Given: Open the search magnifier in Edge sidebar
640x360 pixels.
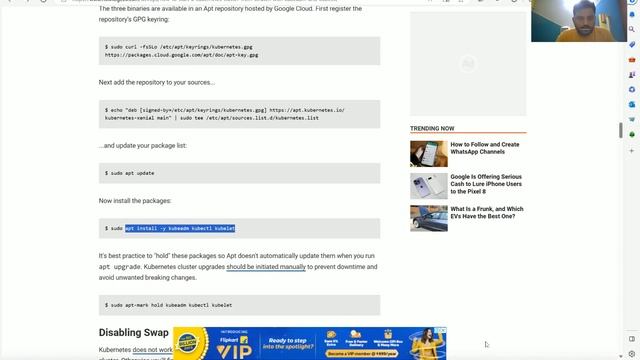Looking at the screenshot, I should tap(632, 29).
